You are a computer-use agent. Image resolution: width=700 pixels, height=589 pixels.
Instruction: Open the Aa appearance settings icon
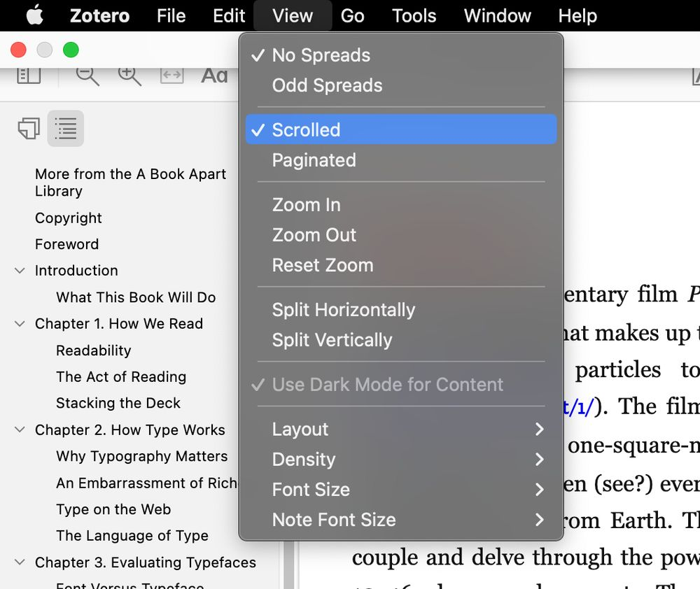214,76
